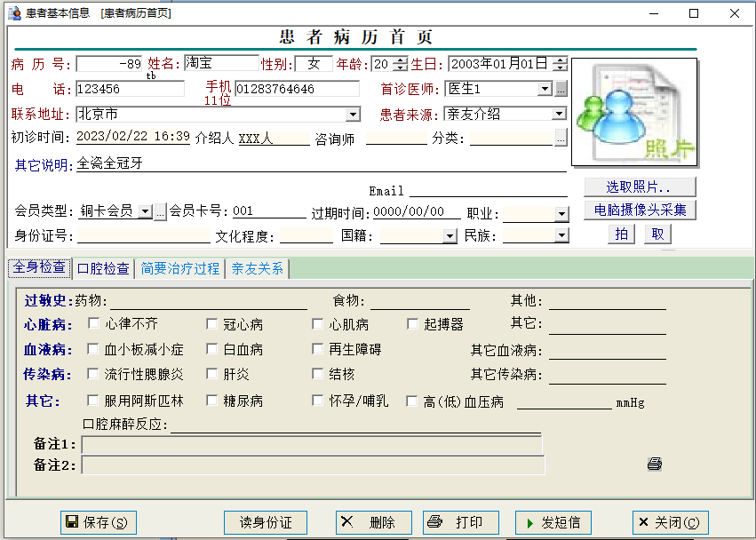Tick the 肝炎 checkbox

point(211,374)
